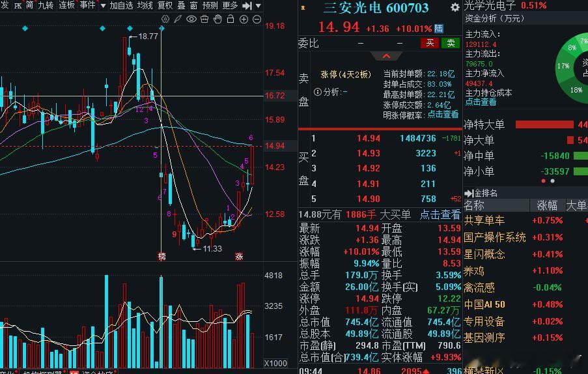The image size is (588, 374).
Task: Select first red pager dot under 净小单
Action: pyautogui.click(x=543, y=181)
